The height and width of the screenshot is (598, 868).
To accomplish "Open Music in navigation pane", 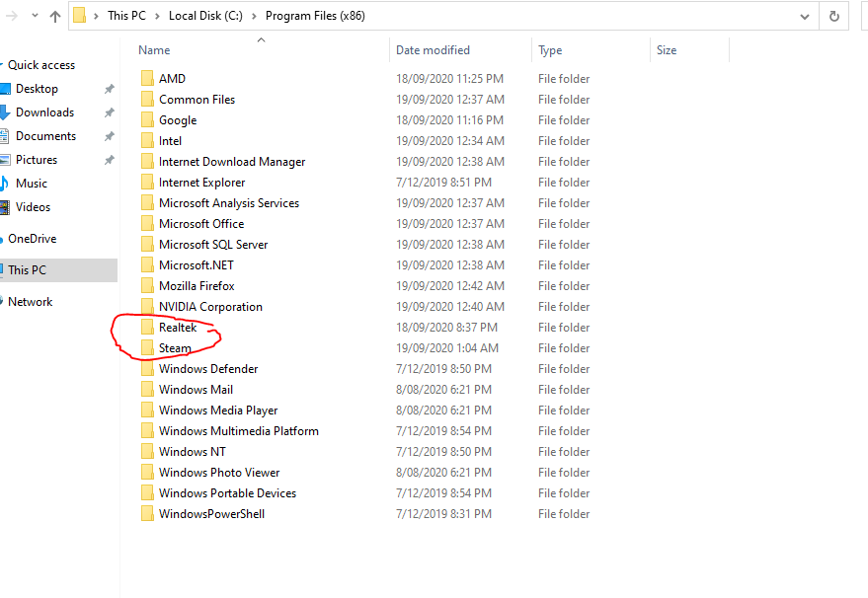I will pos(32,184).
